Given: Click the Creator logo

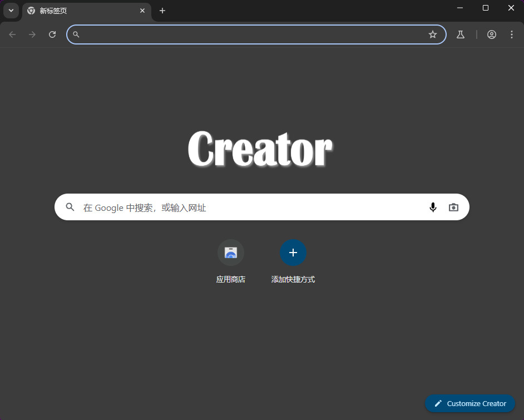Looking at the screenshot, I should (260, 149).
